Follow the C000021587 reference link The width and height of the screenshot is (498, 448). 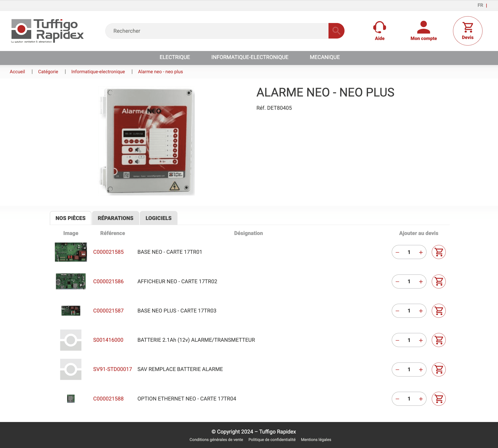(x=108, y=310)
